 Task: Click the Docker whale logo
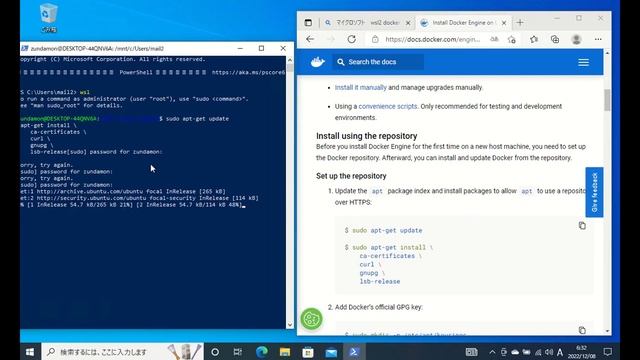(318, 62)
